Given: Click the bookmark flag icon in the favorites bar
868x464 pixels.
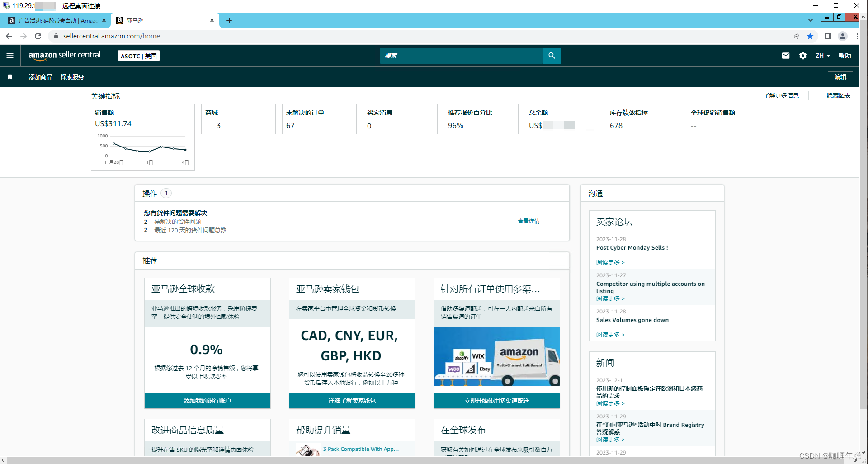Looking at the screenshot, I should point(10,77).
